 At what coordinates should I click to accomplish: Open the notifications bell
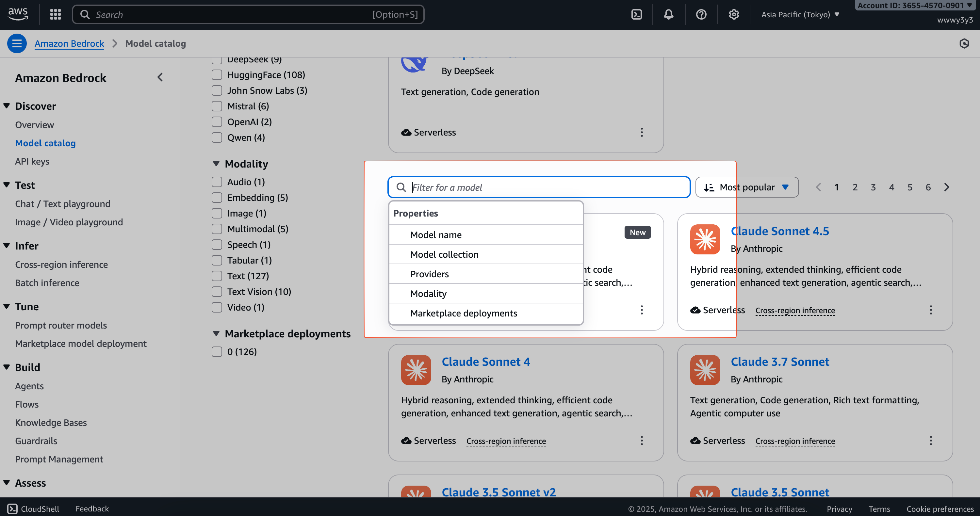668,14
